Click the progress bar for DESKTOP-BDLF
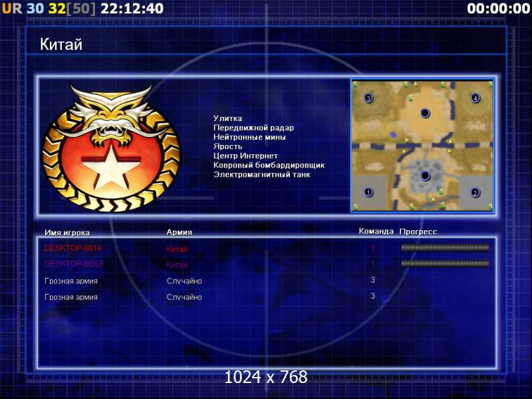Screen dimensions: 532x399 pyautogui.click(x=445, y=263)
